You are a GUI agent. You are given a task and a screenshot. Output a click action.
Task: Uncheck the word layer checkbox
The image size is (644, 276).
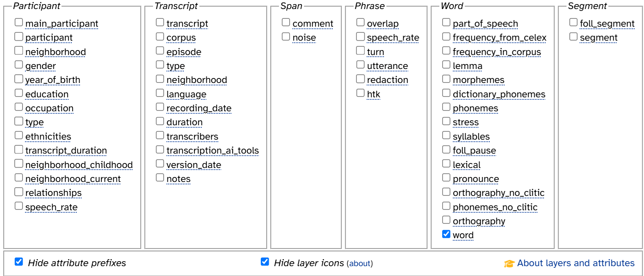point(446,234)
